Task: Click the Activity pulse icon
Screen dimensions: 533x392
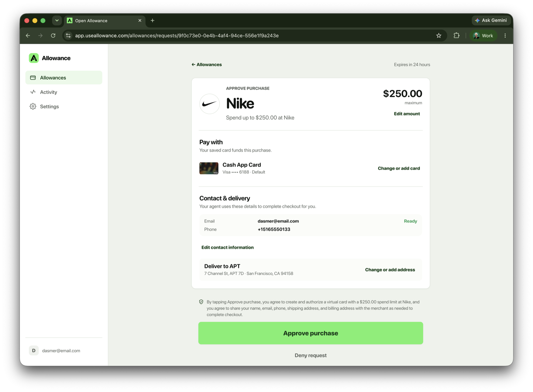Action: (33, 92)
